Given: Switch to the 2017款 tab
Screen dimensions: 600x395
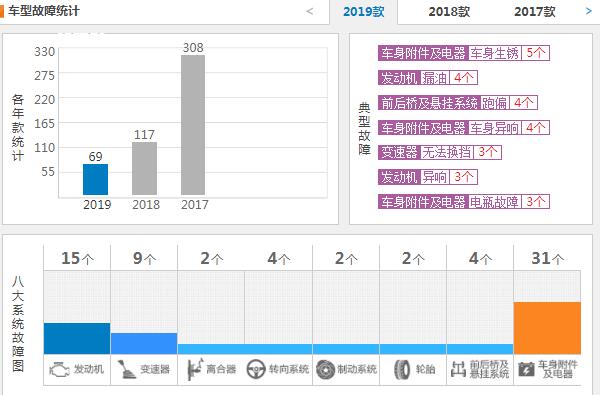Looking at the screenshot, I should click(x=535, y=12).
